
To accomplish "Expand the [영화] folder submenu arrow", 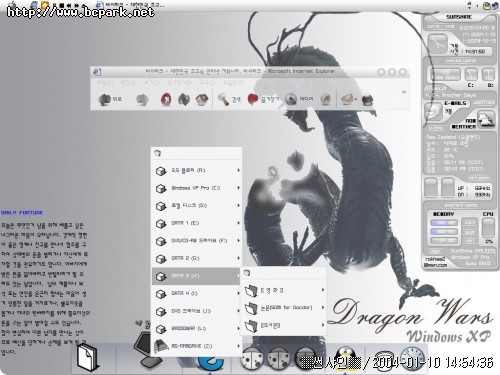I will point(323,290).
